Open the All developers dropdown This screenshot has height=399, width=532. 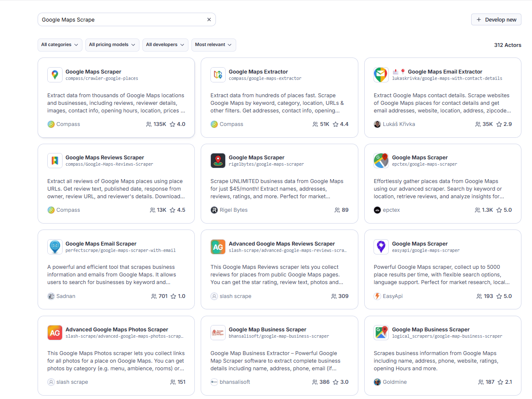point(166,45)
